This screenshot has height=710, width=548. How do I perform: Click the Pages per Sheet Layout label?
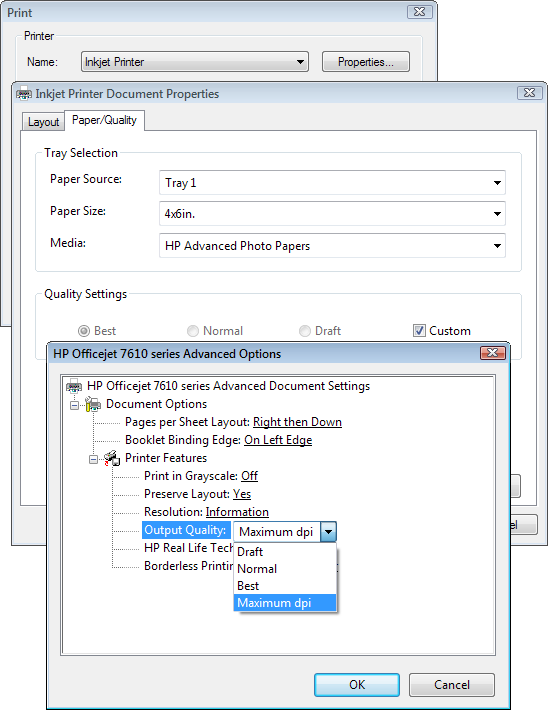pos(187,422)
